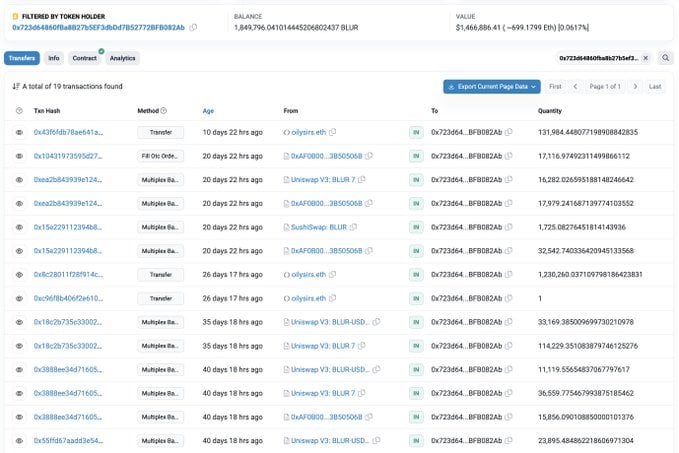Toggle eye preview for 0x43f6fdb78ae641a transaction

19,132
